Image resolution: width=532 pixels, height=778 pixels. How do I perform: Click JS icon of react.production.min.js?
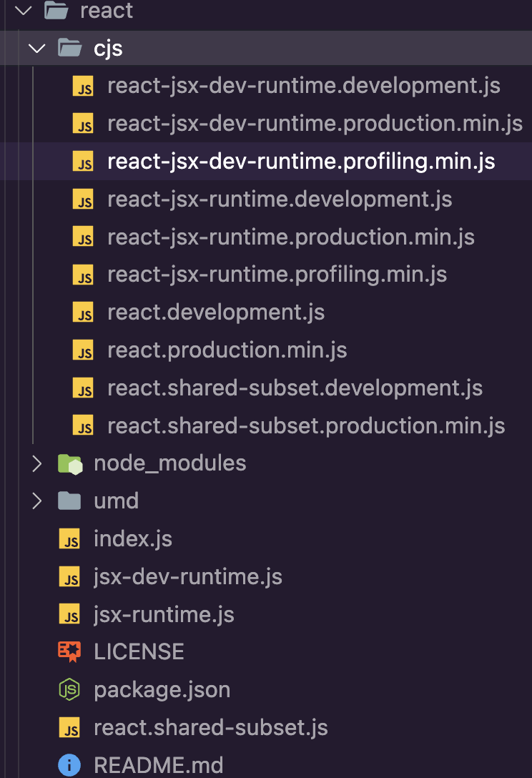[83, 350]
